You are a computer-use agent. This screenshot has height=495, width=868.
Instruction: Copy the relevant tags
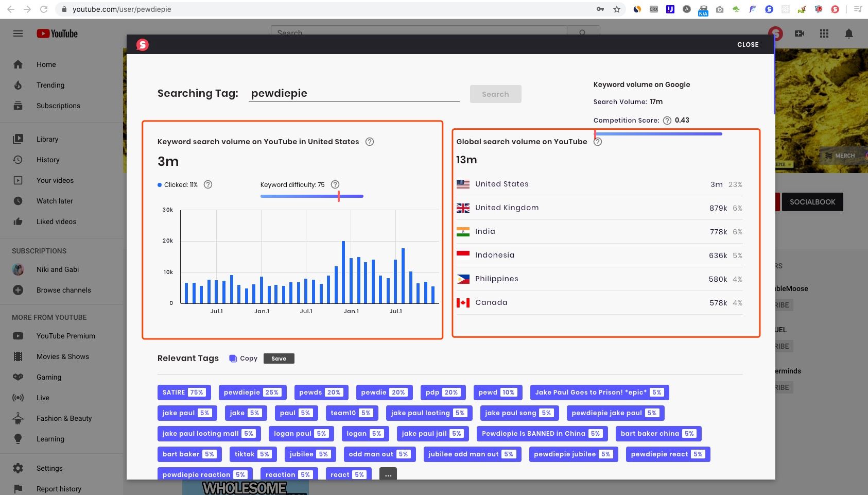(x=244, y=359)
